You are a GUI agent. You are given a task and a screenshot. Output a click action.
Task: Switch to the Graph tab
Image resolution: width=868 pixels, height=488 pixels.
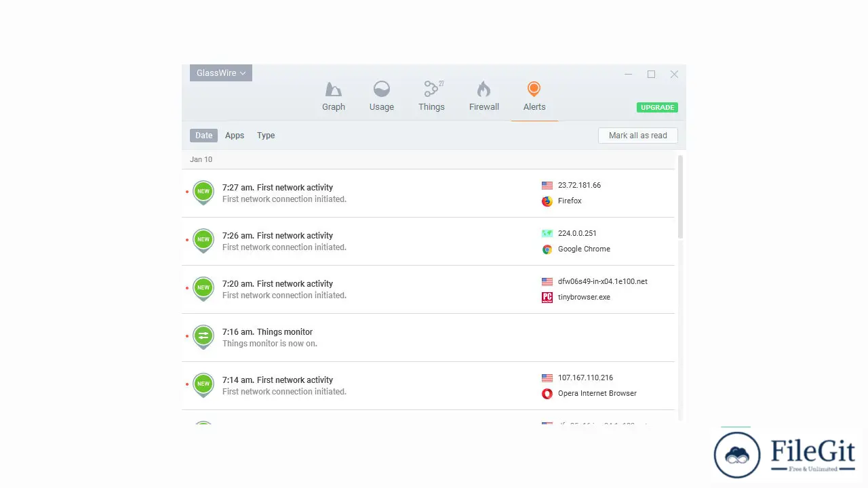coord(334,96)
